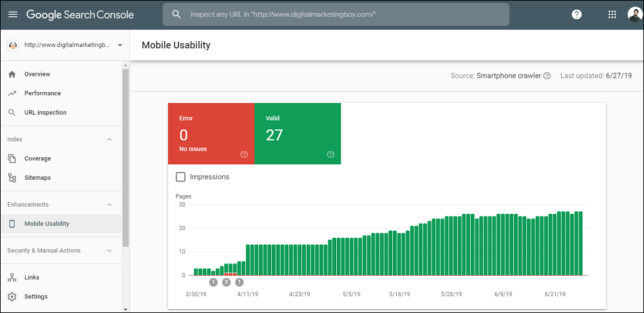Select the red Error status card
The width and height of the screenshot is (644, 313).
211,133
